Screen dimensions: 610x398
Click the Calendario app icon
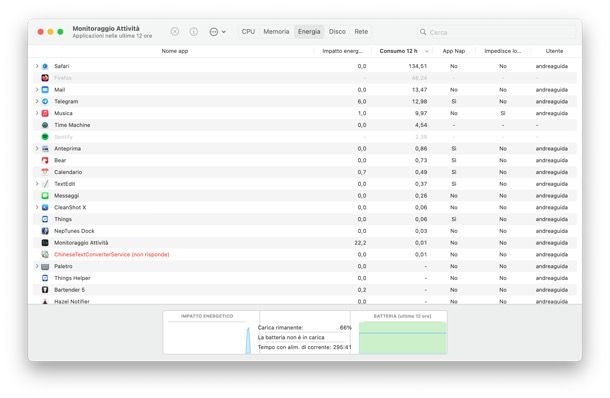coord(45,172)
